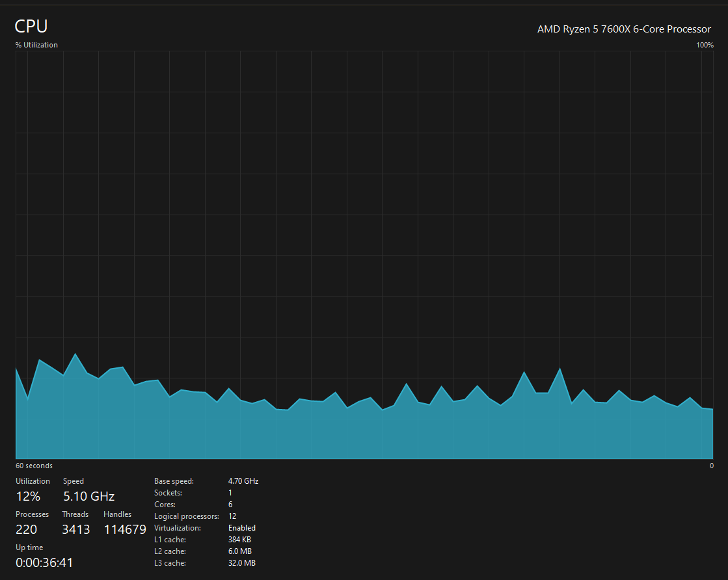Click the 60 seconds label under graph
Viewport: 728px width, 580px height.
click(x=34, y=466)
